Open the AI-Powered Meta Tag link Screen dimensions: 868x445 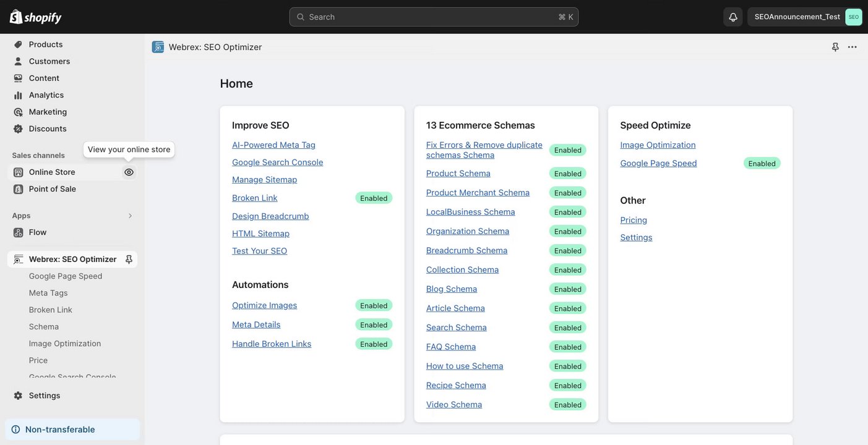click(273, 145)
